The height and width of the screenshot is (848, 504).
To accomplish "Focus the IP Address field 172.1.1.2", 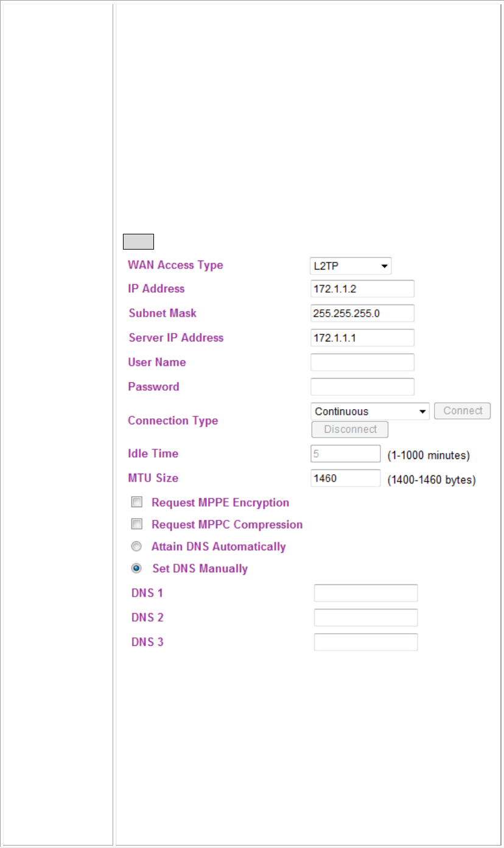I will click(363, 289).
